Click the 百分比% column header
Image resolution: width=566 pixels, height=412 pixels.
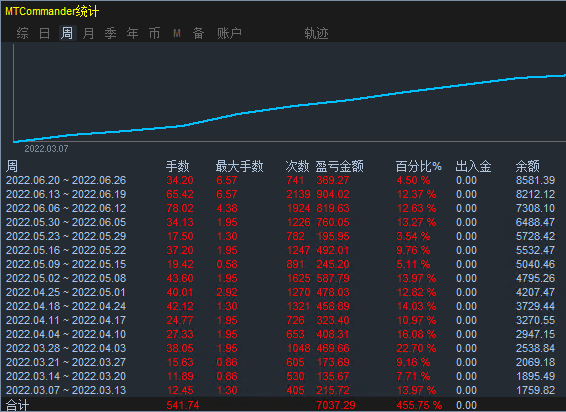pyautogui.click(x=418, y=166)
